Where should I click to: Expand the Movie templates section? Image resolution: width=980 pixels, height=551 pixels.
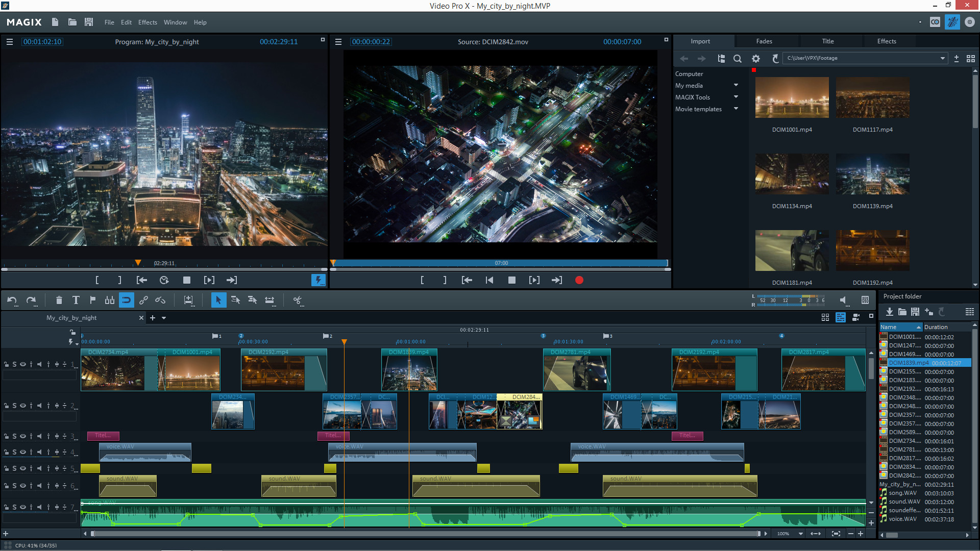pyautogui.click(x=736, y=109)
